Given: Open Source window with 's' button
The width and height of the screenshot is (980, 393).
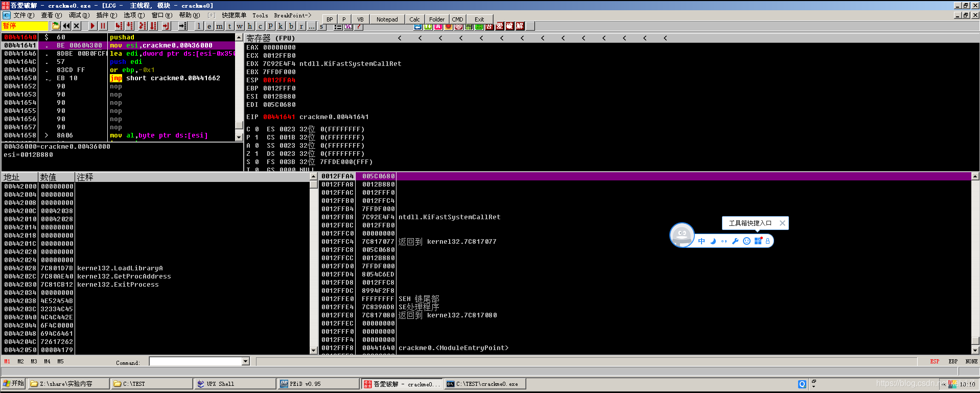Looking at the screenshot, I should (x=321, y=27).
